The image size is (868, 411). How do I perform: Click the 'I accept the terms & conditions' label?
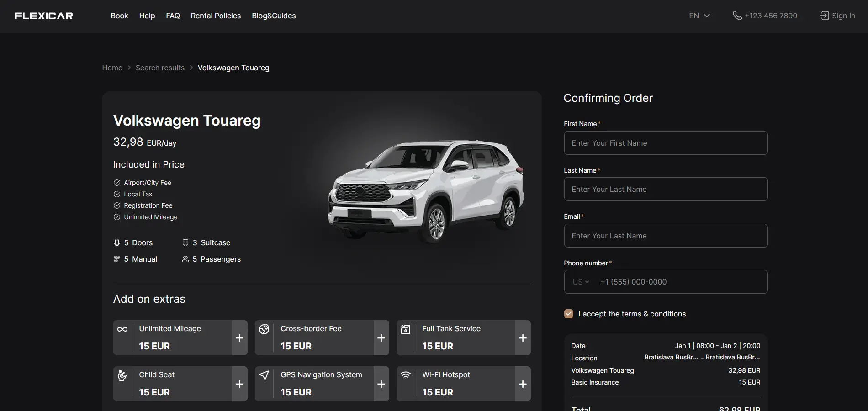point(632,314)
